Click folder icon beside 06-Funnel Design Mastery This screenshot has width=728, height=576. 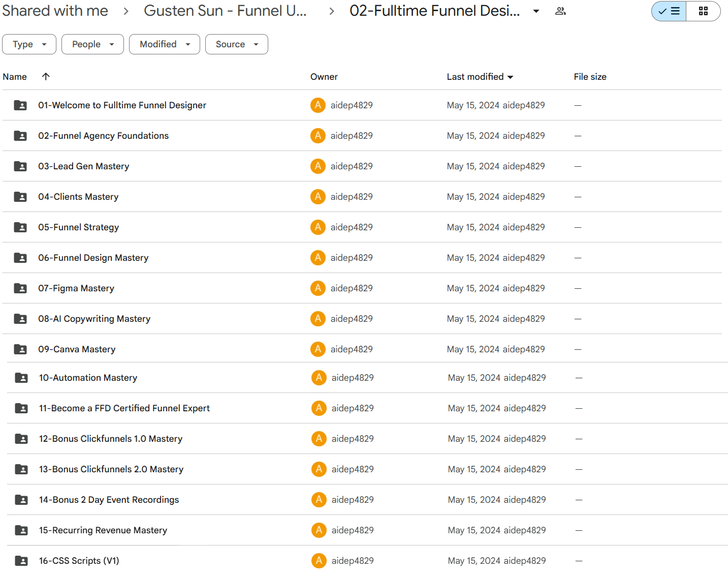20,258
